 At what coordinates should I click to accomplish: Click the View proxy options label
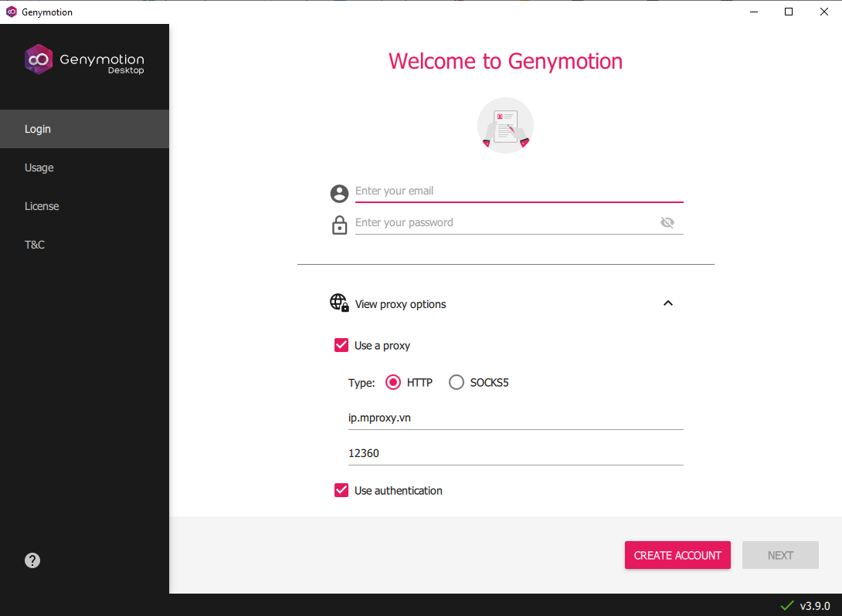click(x=401, y=304)
